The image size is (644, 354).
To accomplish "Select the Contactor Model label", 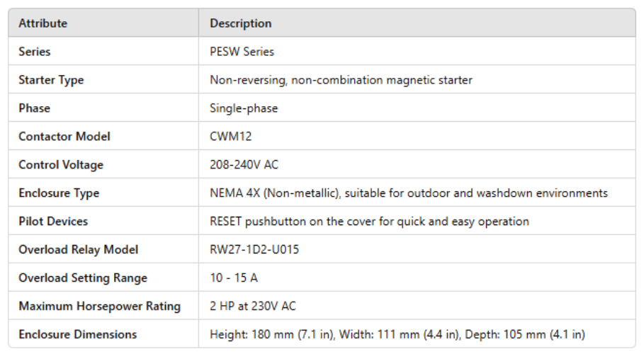I will click(64, 137).
